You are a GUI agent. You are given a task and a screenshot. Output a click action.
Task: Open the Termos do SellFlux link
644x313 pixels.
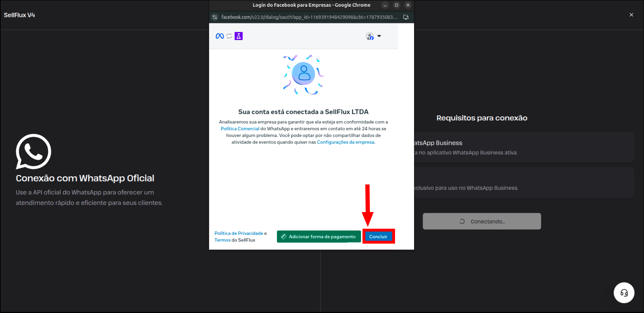point(222,240)
